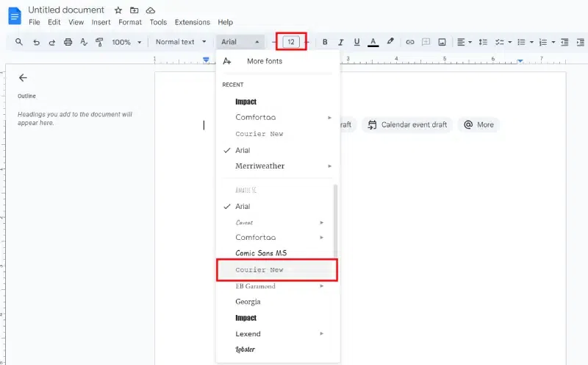Open numbered list options arrow
Screen dimensions: 588x365
[x=553, y=42]
